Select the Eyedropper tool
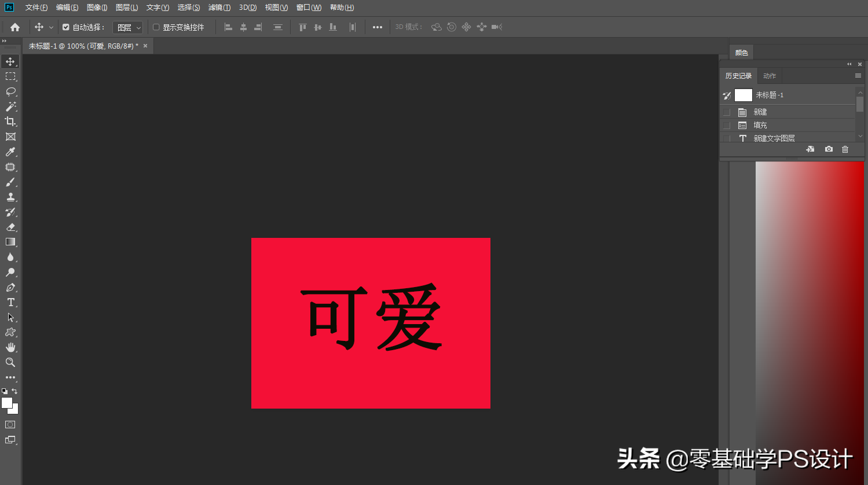The width and height of the screenshot is (868, 485). 10,152
